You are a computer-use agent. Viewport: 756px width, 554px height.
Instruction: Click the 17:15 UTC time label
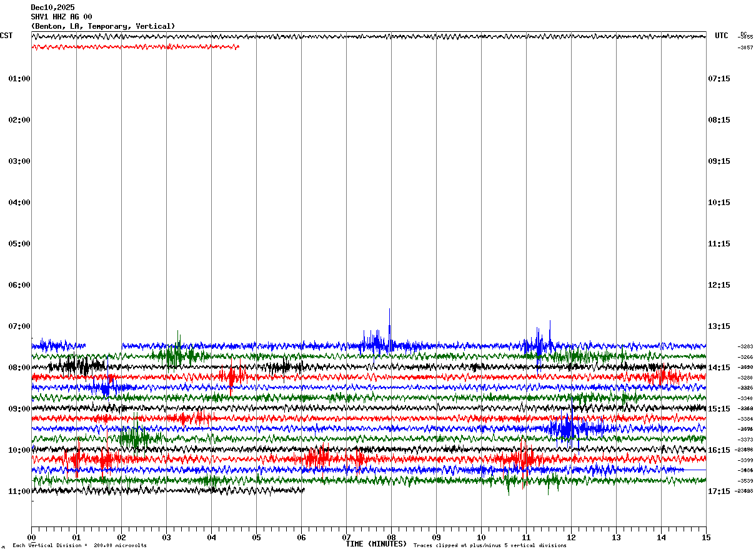719,491
